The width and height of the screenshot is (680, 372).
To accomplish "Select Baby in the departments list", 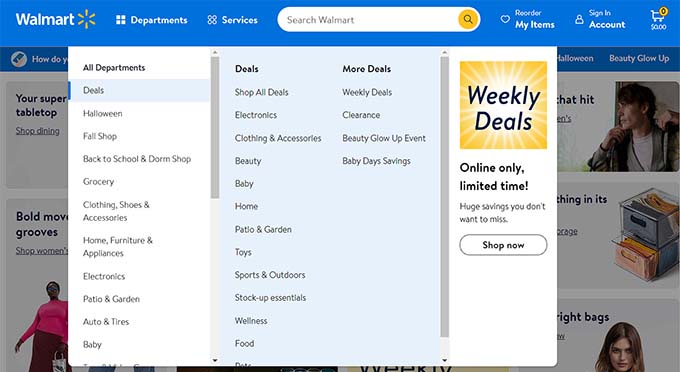I will (x=92, y=345).
